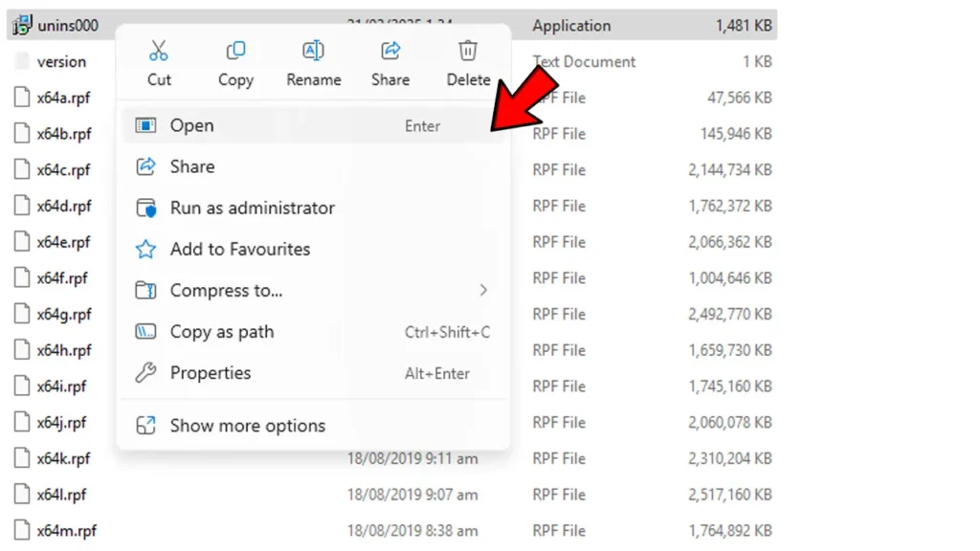Click the Properties wrench icon

pos(146,373)
